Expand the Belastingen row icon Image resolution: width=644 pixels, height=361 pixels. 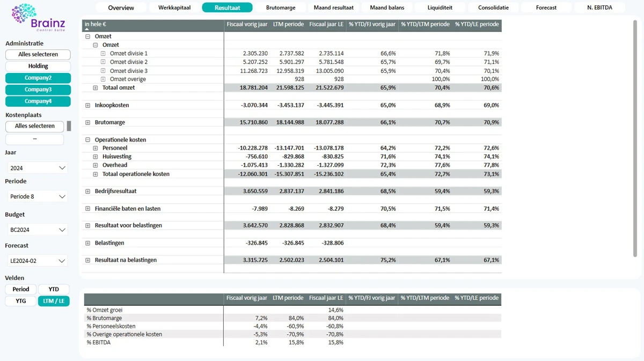point(88,244)
